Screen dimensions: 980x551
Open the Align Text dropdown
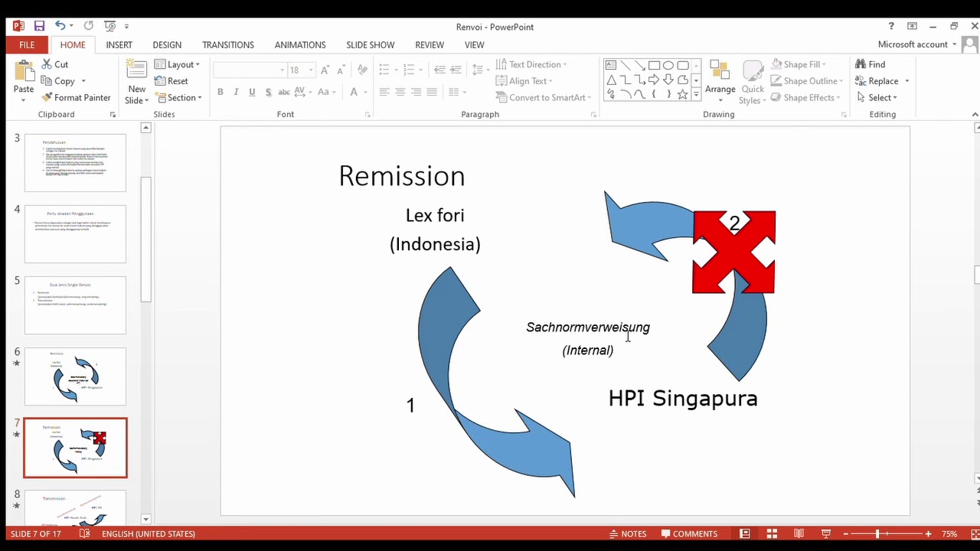[x=524, y=81]
